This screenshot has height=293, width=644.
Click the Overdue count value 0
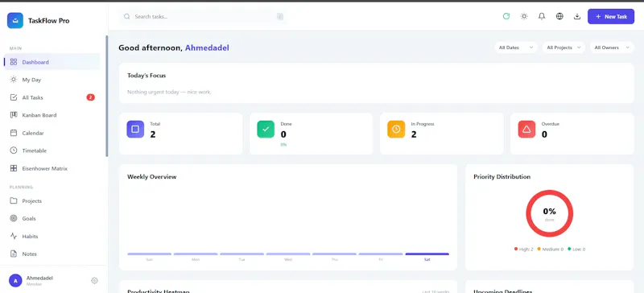coord(544,134)
